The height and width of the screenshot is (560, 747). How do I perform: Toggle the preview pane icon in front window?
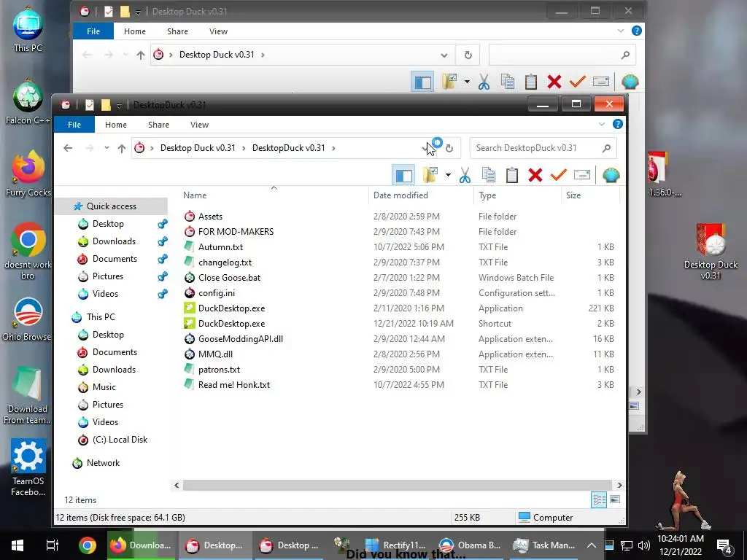tap(403, 175)
